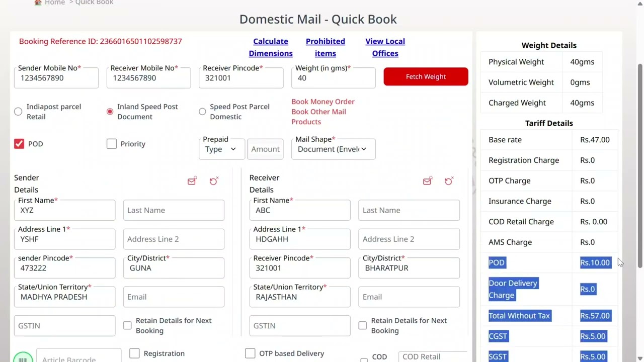Click sender Address Line 1 field
Viewport: 644px width, 362px height.
pos(64,239)
